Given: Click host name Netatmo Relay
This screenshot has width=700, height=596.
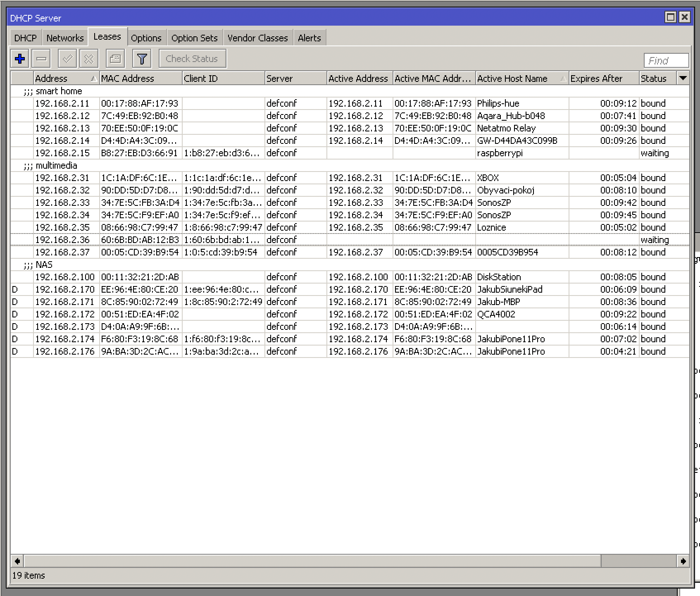Looking at the screenshot, I should (506, 128).
